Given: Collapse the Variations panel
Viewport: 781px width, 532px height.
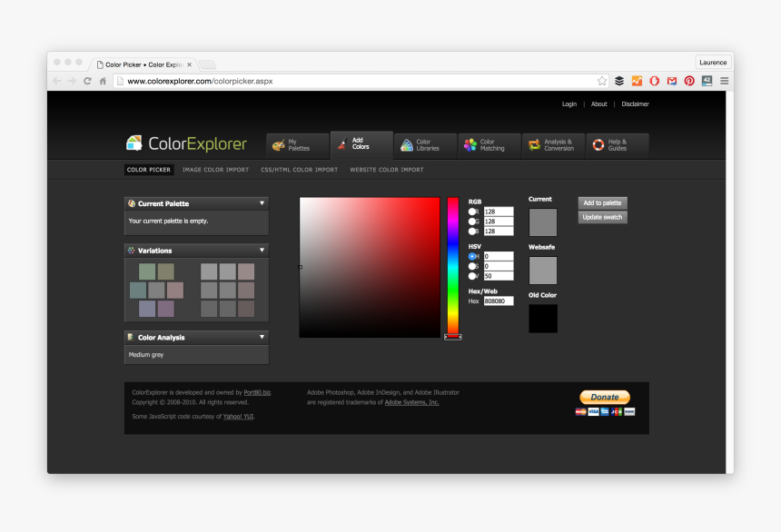Looking at the screenshot, I should 262,250.
